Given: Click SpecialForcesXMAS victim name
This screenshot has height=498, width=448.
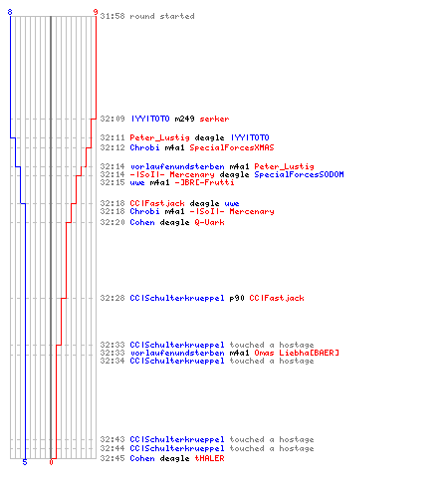Looking at the screenshot, I should [232, 147].
